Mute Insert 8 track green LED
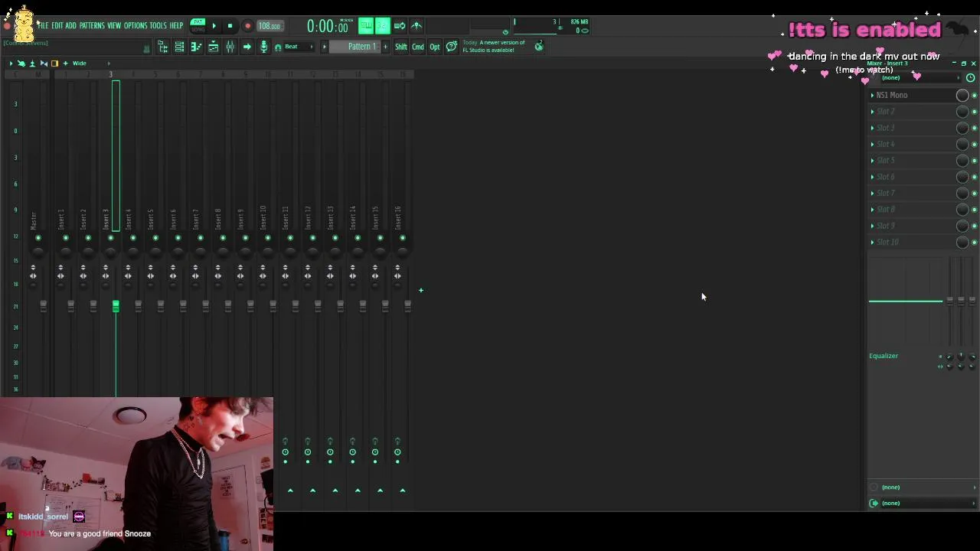The height and width of the screenshot is (551, 980). (223, 238)
